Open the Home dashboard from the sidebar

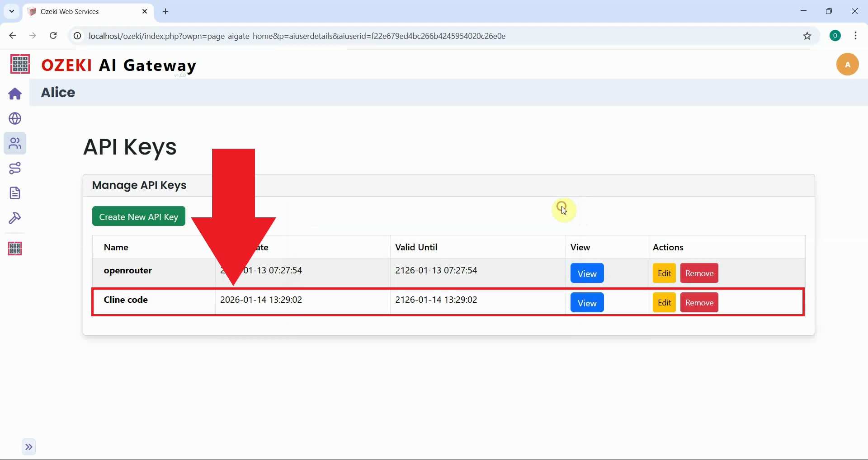point(15,94)
